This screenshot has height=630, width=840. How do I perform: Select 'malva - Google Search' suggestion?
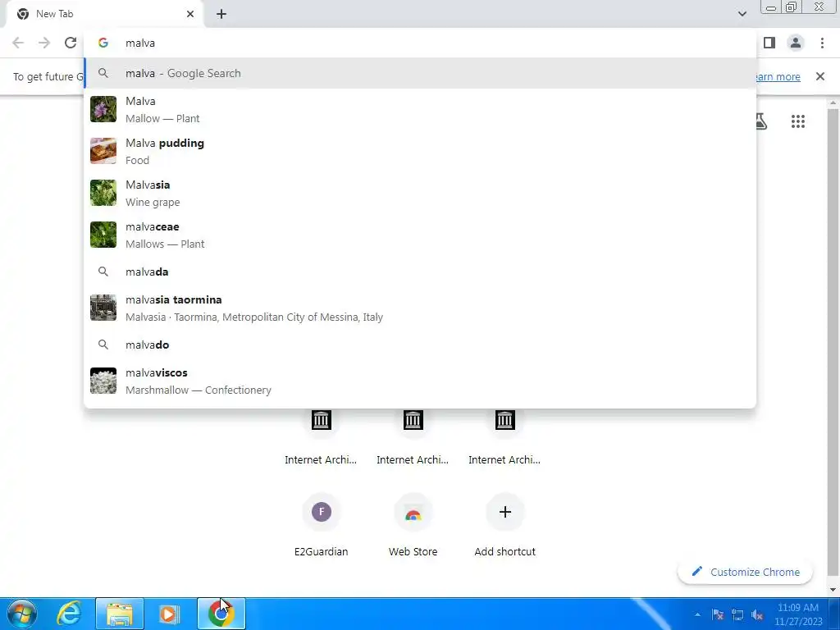point(420,73)
